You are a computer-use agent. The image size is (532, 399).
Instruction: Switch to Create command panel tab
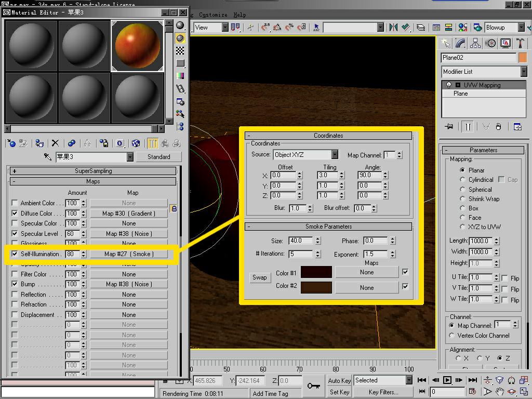[x=446, y=44]
